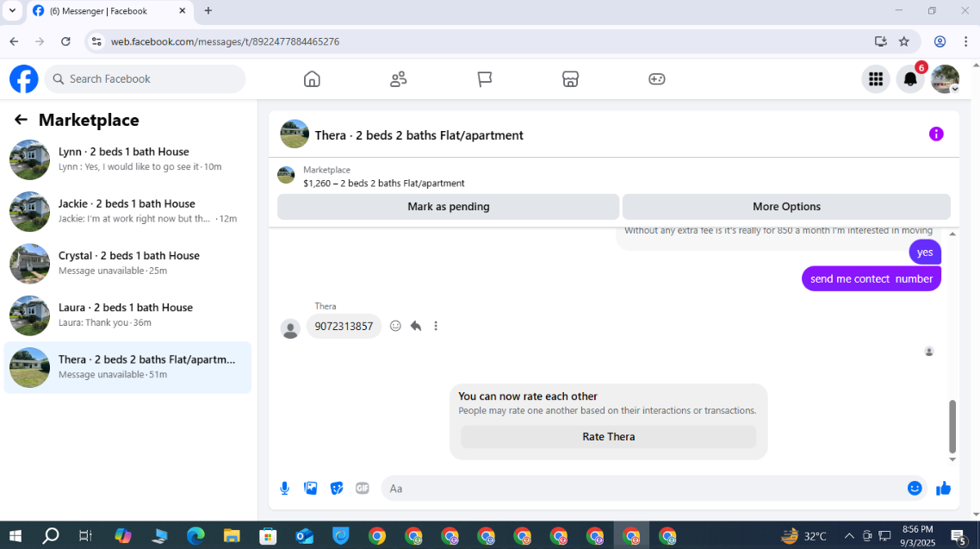
Task: Reload the page in Chrome
Action: tap(65, 41)
